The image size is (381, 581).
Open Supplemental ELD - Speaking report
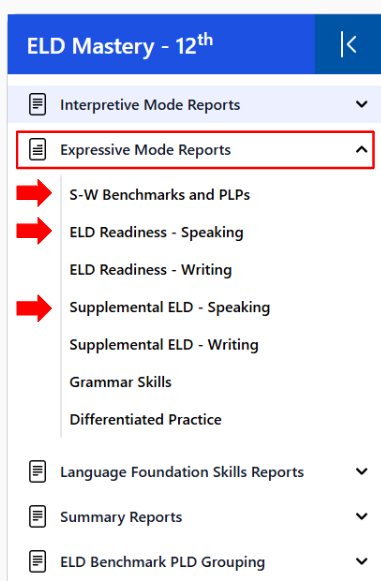coord(170,308)
